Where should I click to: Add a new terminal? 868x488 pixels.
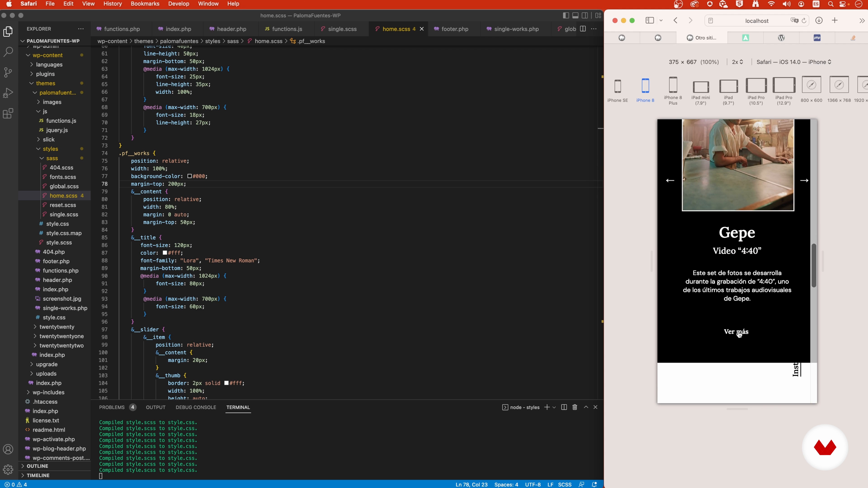tap(547, 407)
